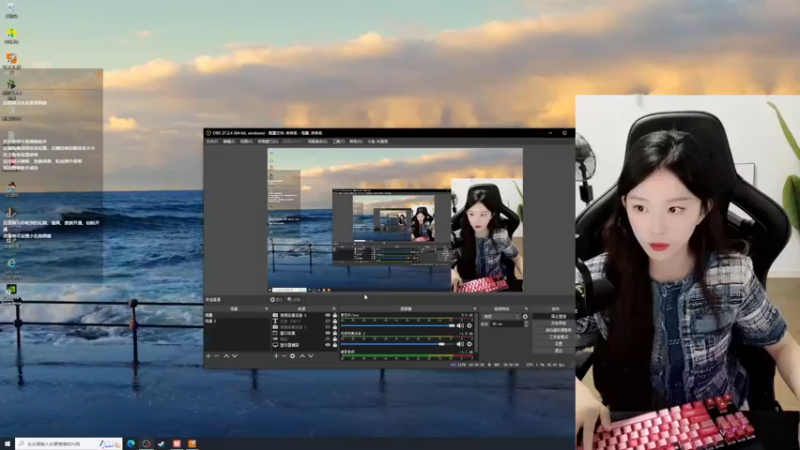Toggle the lock on the first video capture source

tap(335, 315)
